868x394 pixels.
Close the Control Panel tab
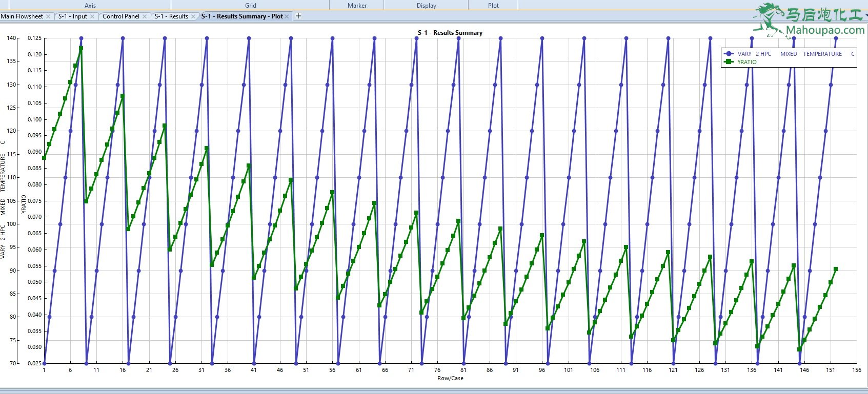[x=145, y=16]
